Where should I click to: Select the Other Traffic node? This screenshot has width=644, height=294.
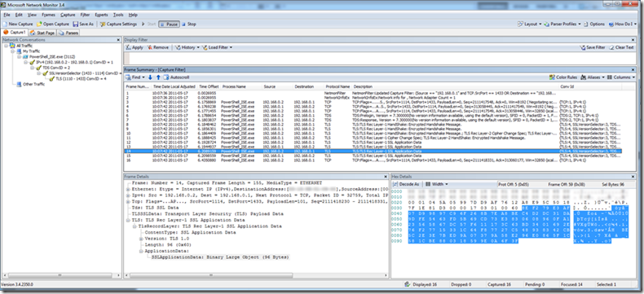point(33,84)
